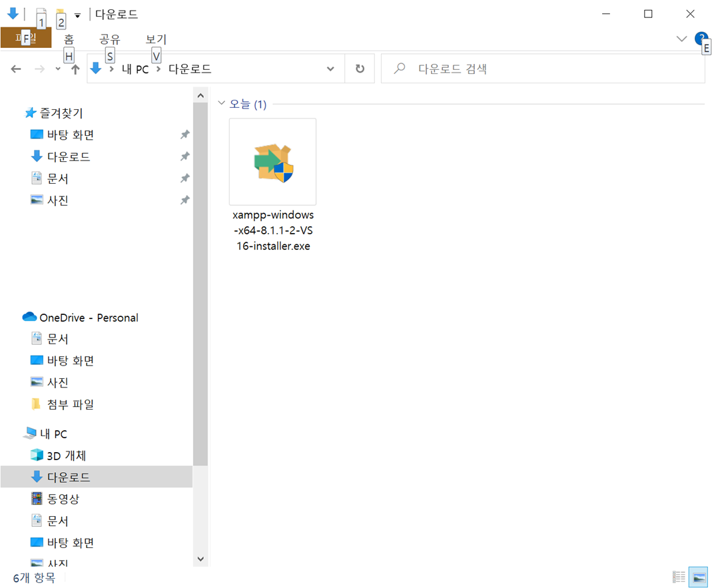This screenshot has width=712, height=588.
Task: Go up one folder level
Action: point(75,69)
